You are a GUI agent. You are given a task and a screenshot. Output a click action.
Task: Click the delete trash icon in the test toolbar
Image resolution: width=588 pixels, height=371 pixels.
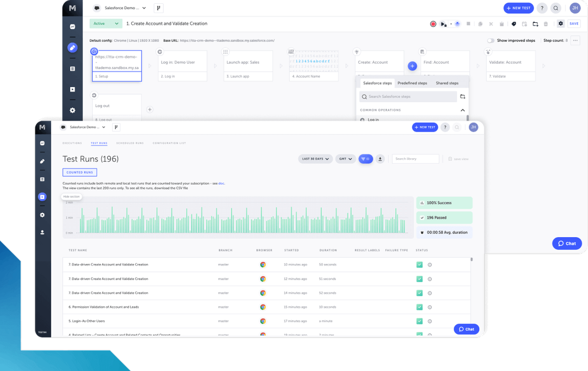point(546,24)
